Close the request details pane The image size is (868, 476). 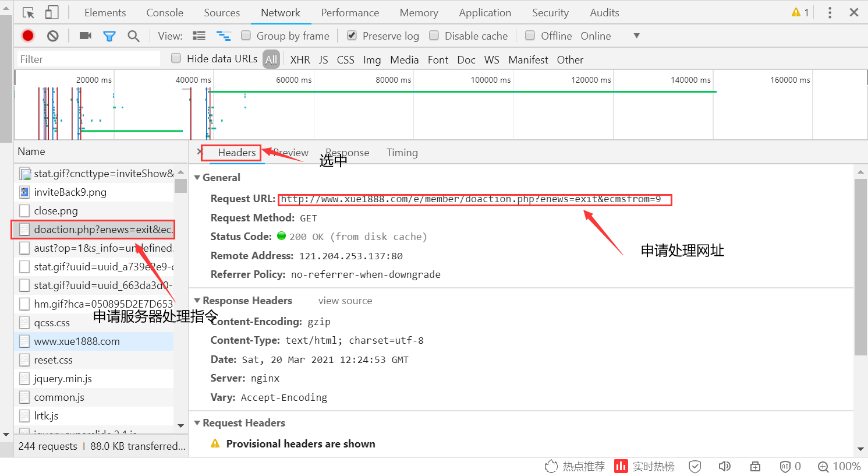coord(199,151)
